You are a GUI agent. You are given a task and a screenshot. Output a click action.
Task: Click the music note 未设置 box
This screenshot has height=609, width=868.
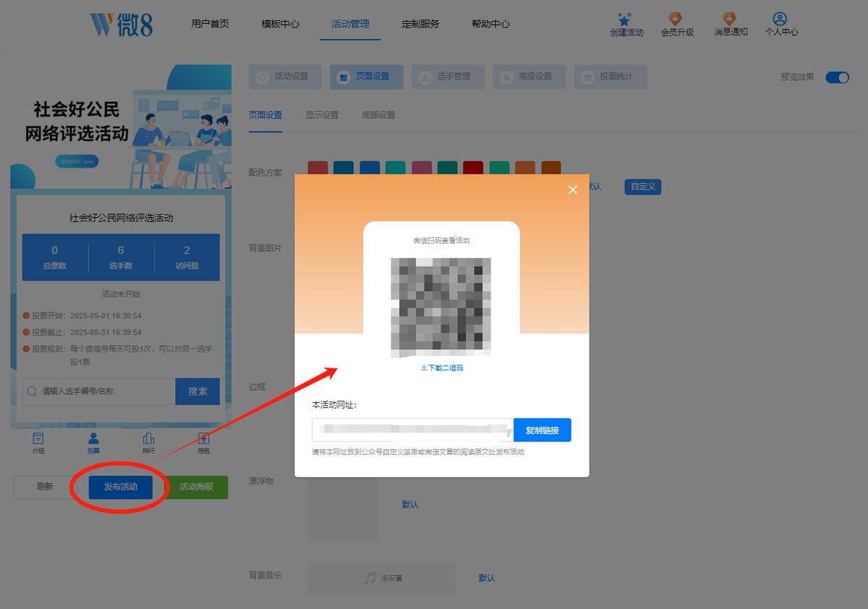(382, 578)
